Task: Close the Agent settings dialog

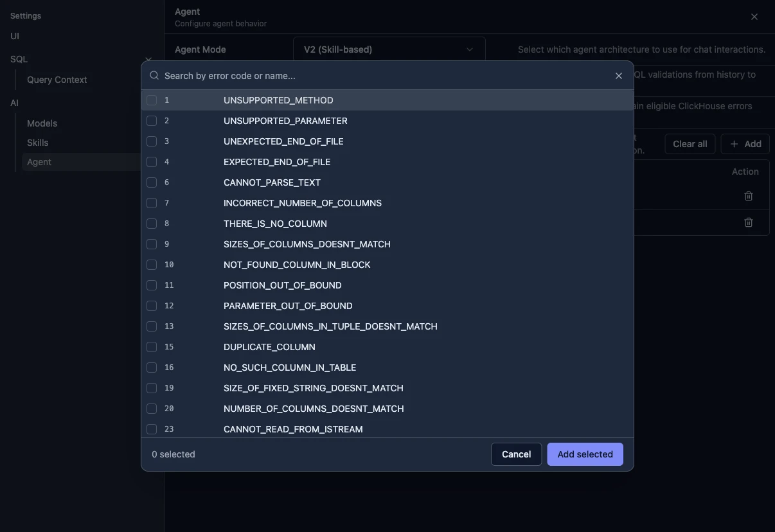Action: [754, 17]
